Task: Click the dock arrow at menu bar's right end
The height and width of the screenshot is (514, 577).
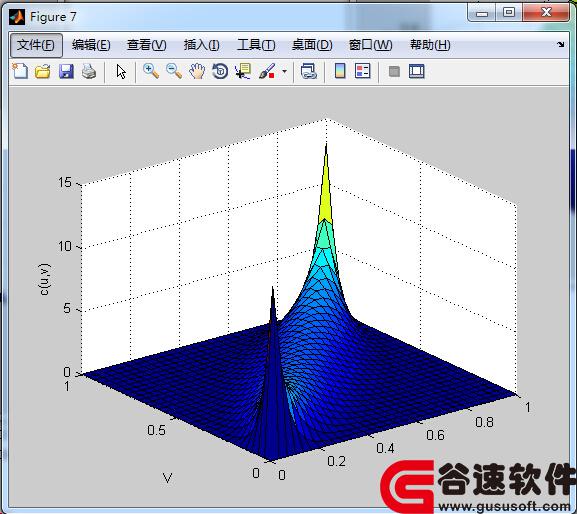Action: [x=560, y=45]
